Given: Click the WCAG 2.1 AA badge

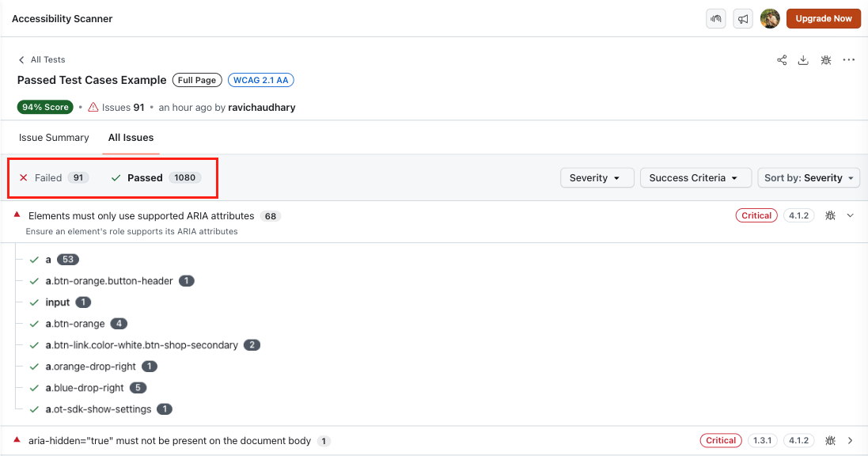Looking at the screenshot, I should pos(261,80).
